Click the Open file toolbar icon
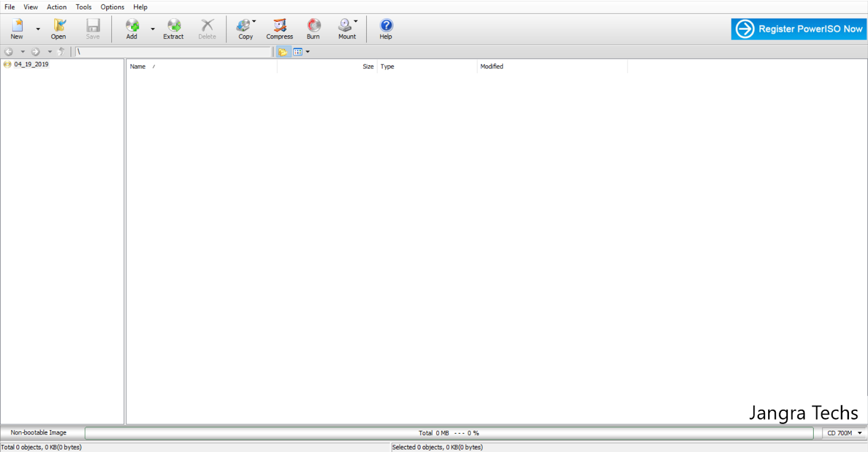868x452 pixels. [59, 29]
